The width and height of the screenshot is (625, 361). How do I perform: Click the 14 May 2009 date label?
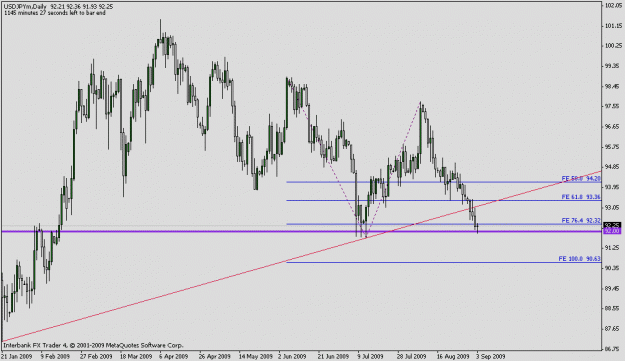[x=255, y=356]
